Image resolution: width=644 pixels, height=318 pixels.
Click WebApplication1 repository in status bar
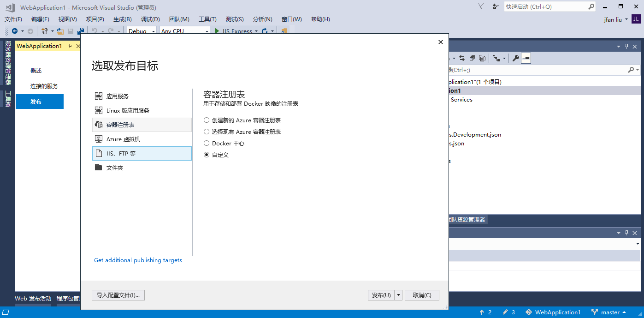[x=553, y=312]
